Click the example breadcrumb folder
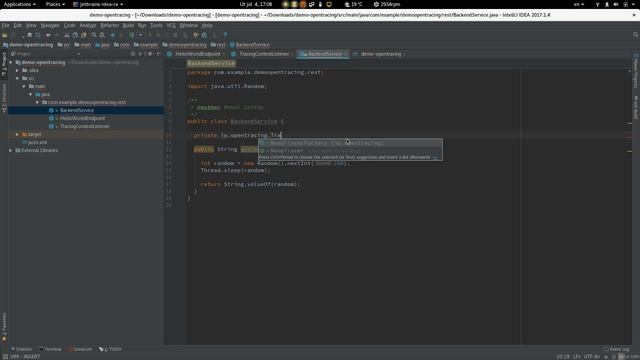The height and width of the screenshot is (360, 640). pyautogui.click(x=146, y=45)
